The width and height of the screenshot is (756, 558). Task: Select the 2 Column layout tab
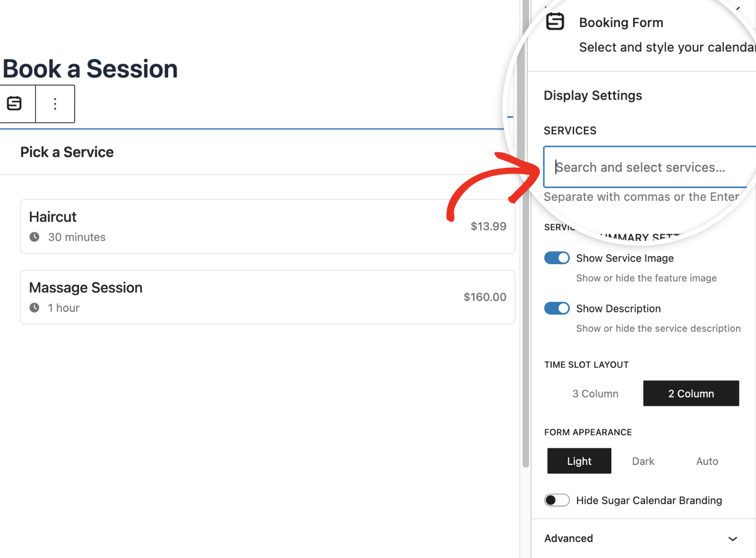(691, 393)
